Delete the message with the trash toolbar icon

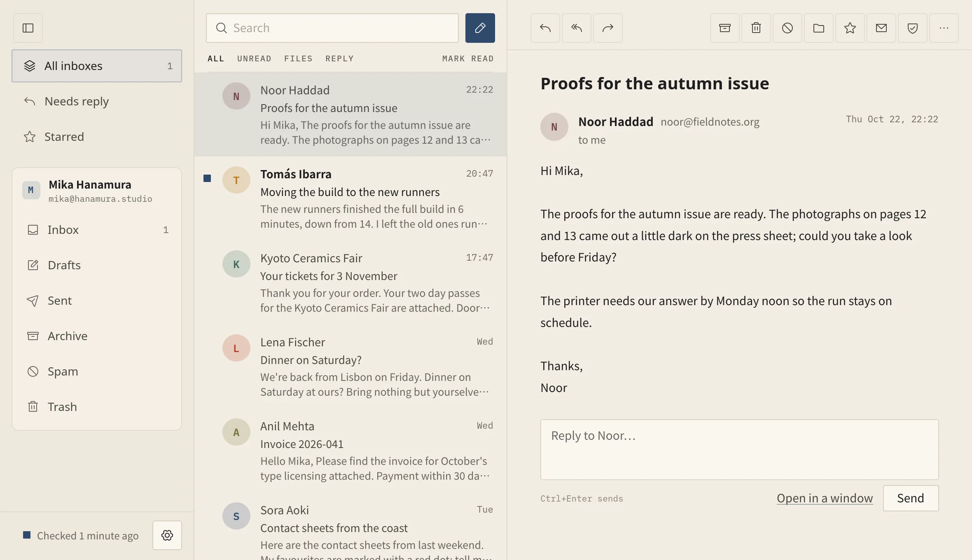pos(756,28)
